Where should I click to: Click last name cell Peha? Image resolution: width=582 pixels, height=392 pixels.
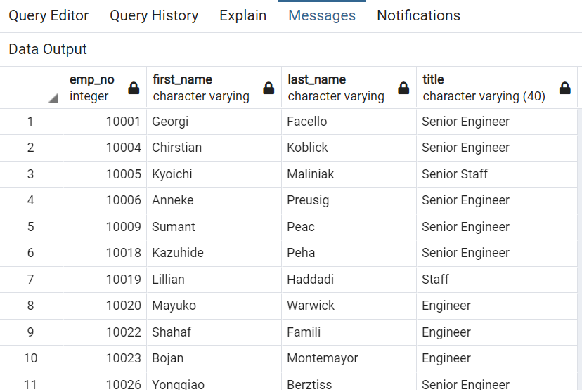349,253
